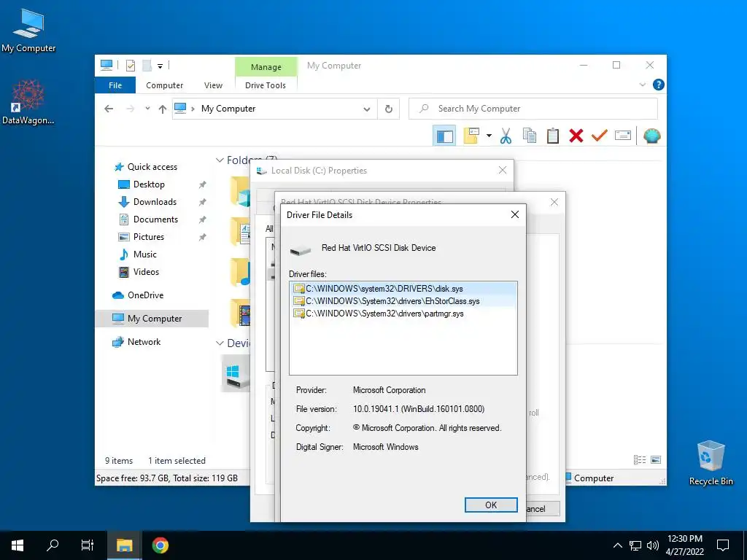This screenshot has height=560, width=747.
Task: Select Network in the navigation pane
Action: pos(144,342)
